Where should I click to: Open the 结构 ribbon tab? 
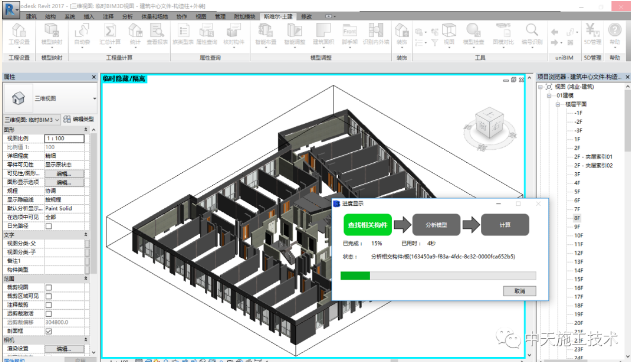click(51, 16)
